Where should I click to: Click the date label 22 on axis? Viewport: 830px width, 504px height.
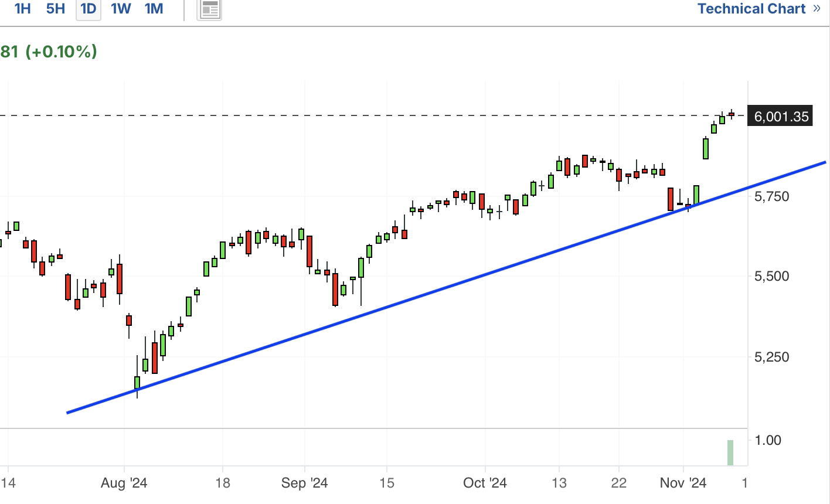pyautogui.click(x=619, y=483)
